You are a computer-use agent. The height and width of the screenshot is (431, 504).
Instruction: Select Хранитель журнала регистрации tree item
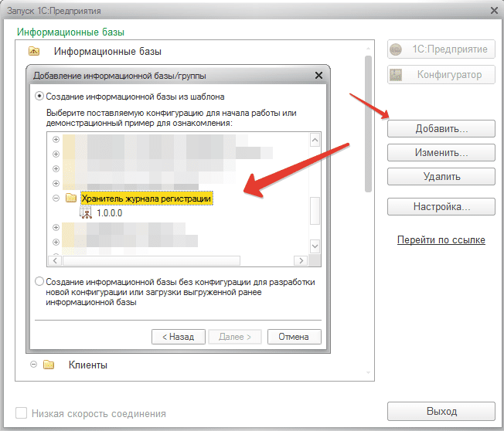click(x=146, y=199)
